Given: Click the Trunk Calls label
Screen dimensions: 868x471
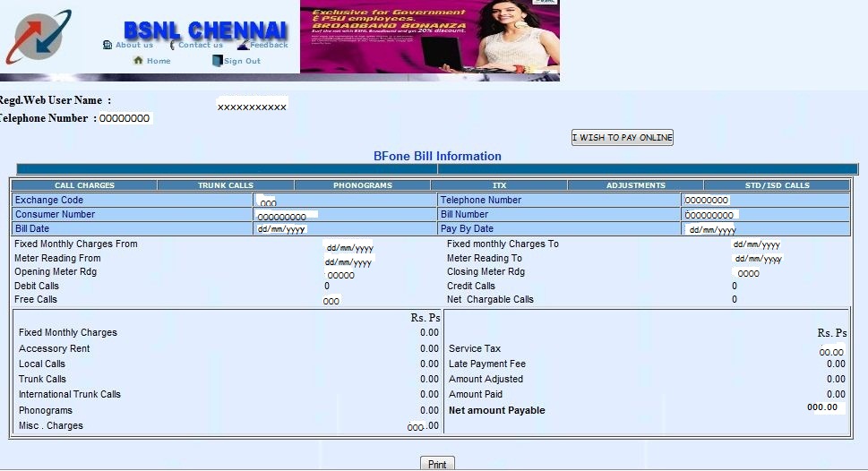Looking at the screenshot, I should 42,379.
